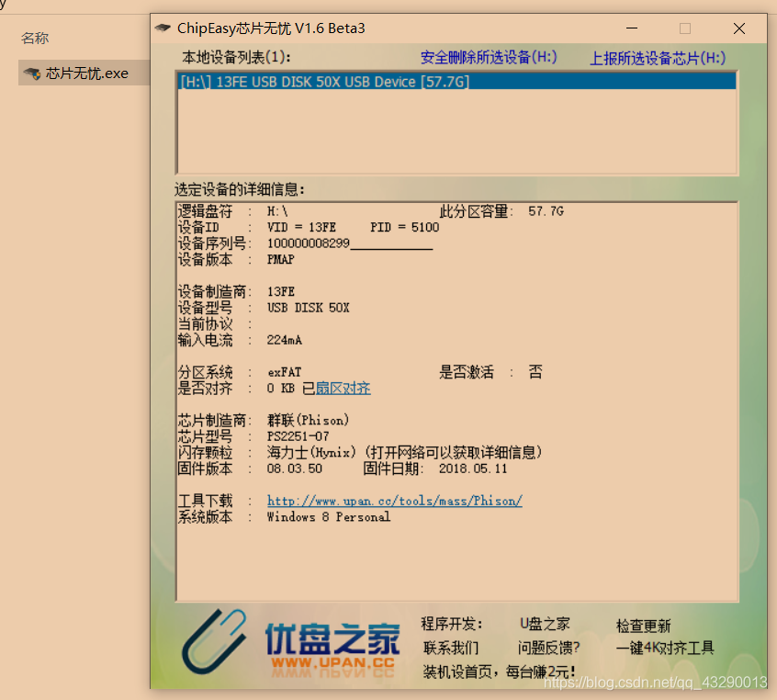Click the 优盘之家 paperclip logo

coord(214,641)
